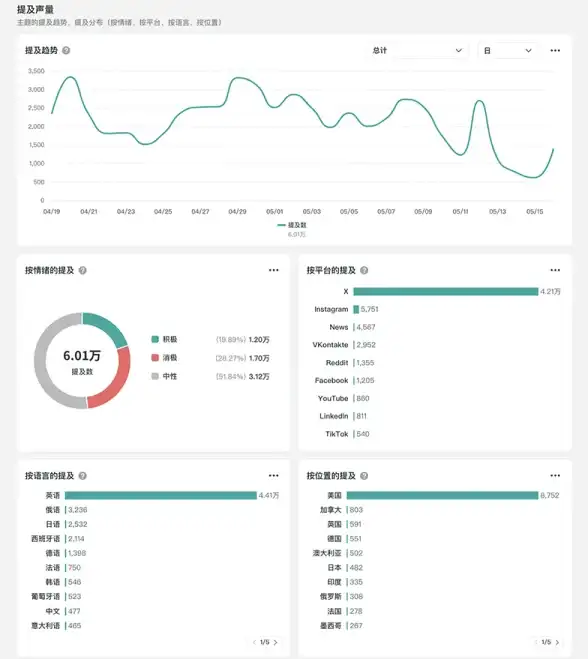This screenshot has width=588, height=659.
Task: Click the 美国 location bar
Action: (442, 496)
